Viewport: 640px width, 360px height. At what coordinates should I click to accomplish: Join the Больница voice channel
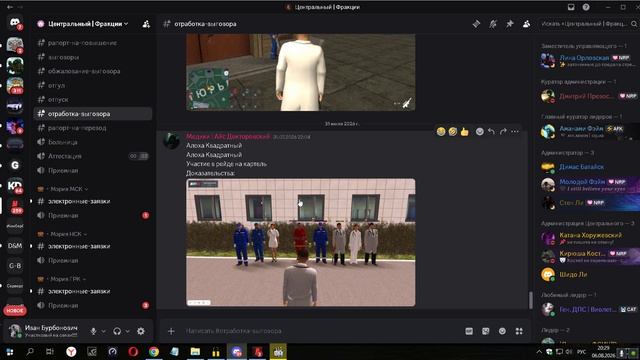(x=93, y=142)
